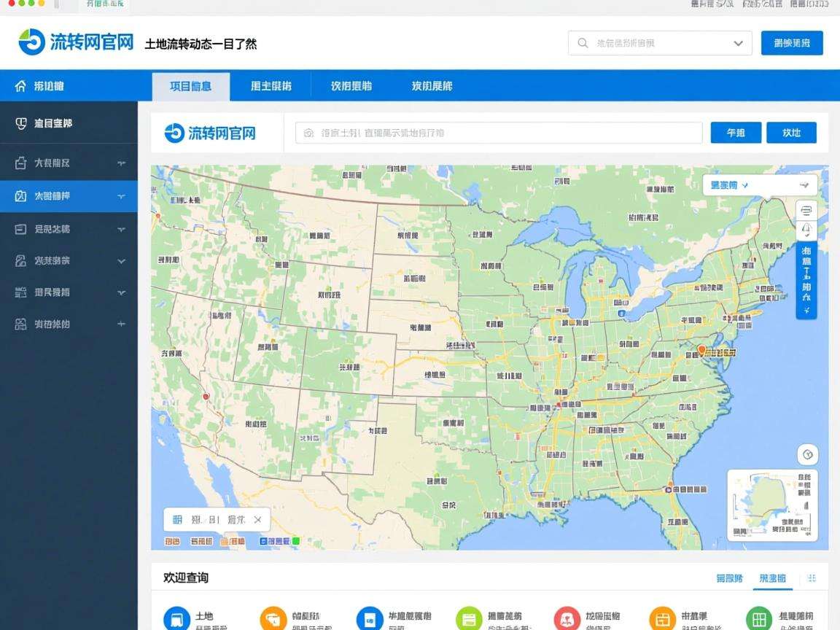This screenshot has width=840, height=630.
Task: Open the dropdown arrow in the header search box
Action: pos(738,43)
